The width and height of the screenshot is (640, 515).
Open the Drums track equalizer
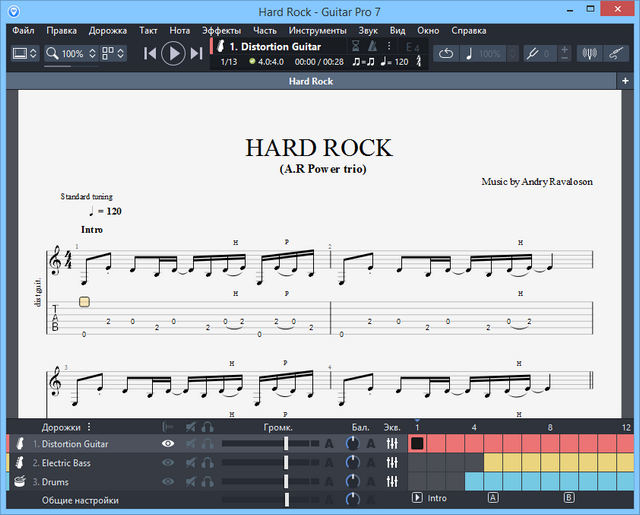coord(392,481)
